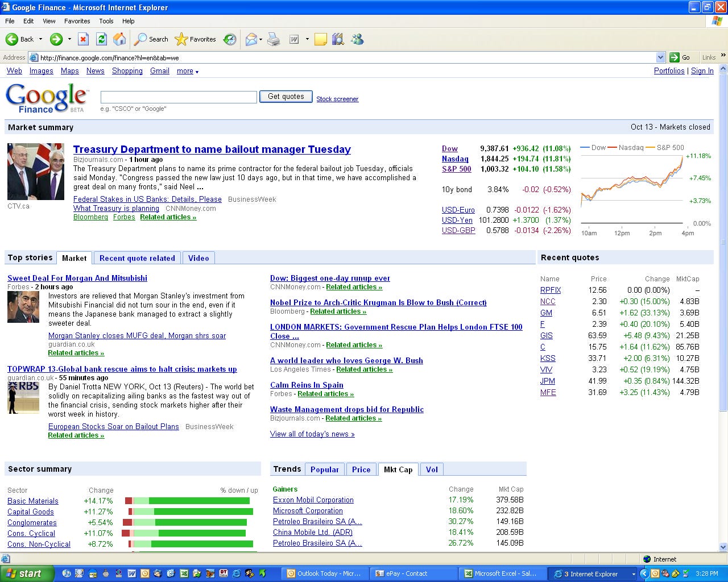Open the Help menu
Screen dimensions: 728x582
[129, 21]
